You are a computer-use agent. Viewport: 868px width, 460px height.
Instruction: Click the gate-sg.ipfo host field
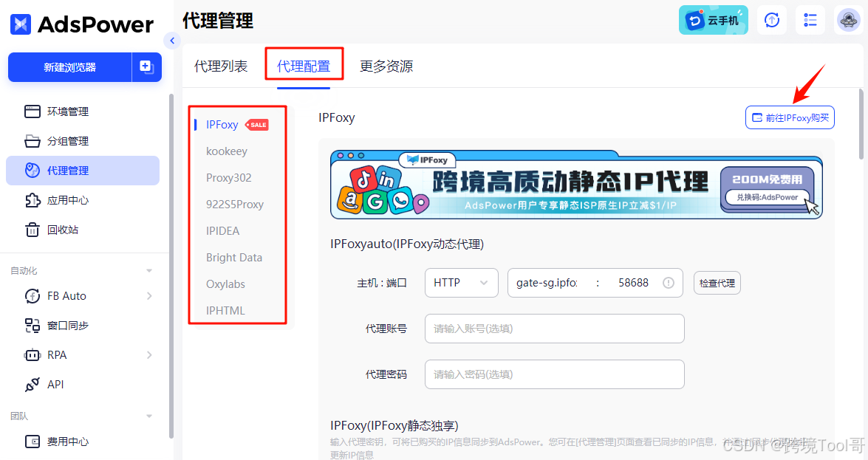coord(547,283)
